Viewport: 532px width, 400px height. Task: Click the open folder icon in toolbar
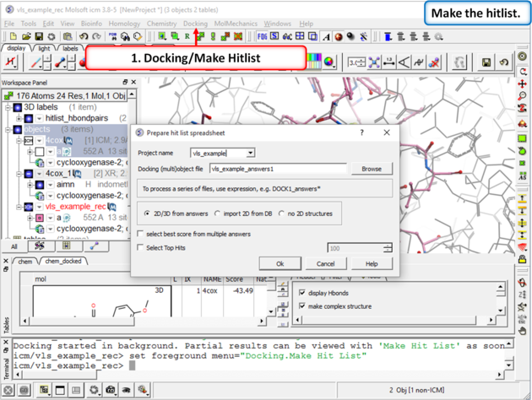click(24, 37)
